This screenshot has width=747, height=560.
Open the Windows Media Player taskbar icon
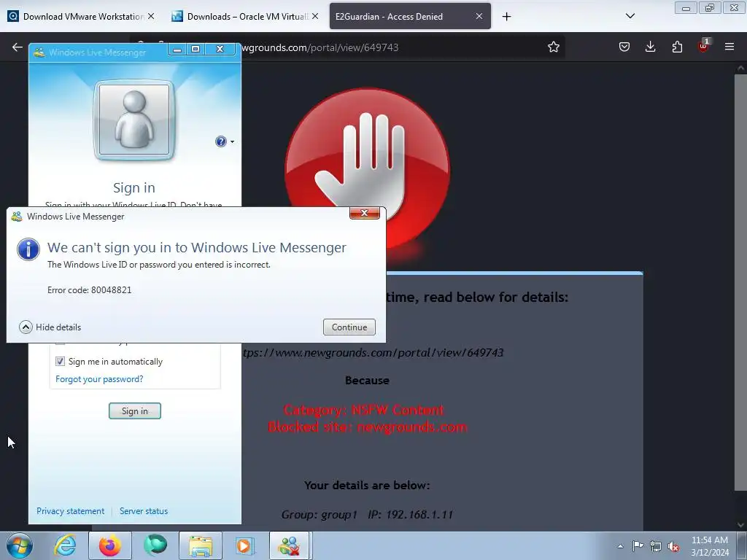click(245, 545)
